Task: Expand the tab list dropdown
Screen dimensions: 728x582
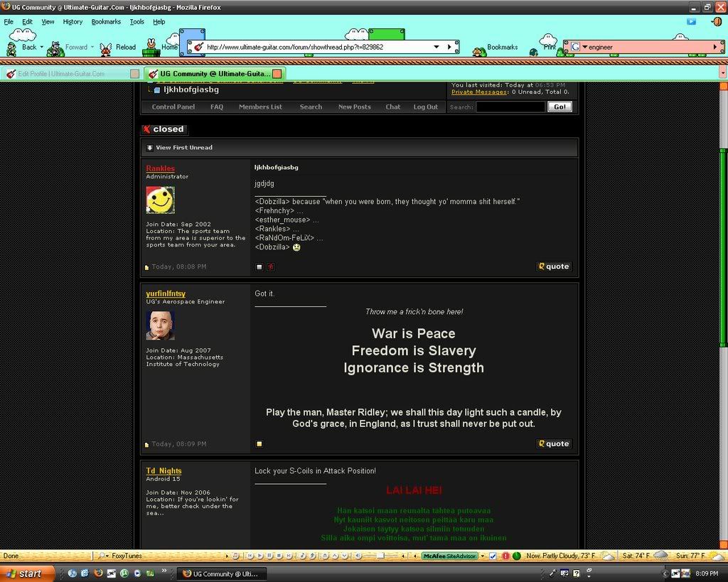Action: [x=722, y=73]
